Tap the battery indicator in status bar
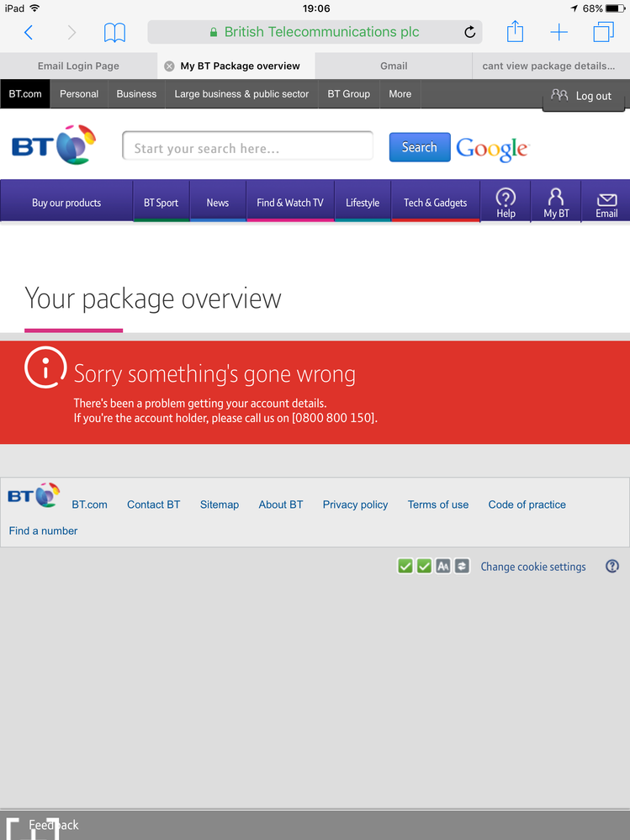This screenshot has width=630, height=840. (615, 8)
